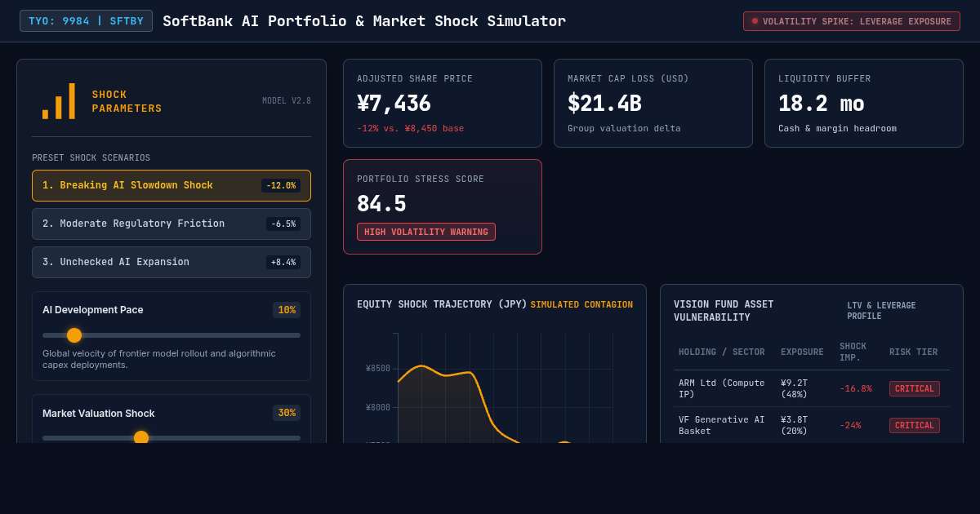Click the Portfolio Stress Score 84.5 value
Screen dimensions: 980x514
(381, 204)
